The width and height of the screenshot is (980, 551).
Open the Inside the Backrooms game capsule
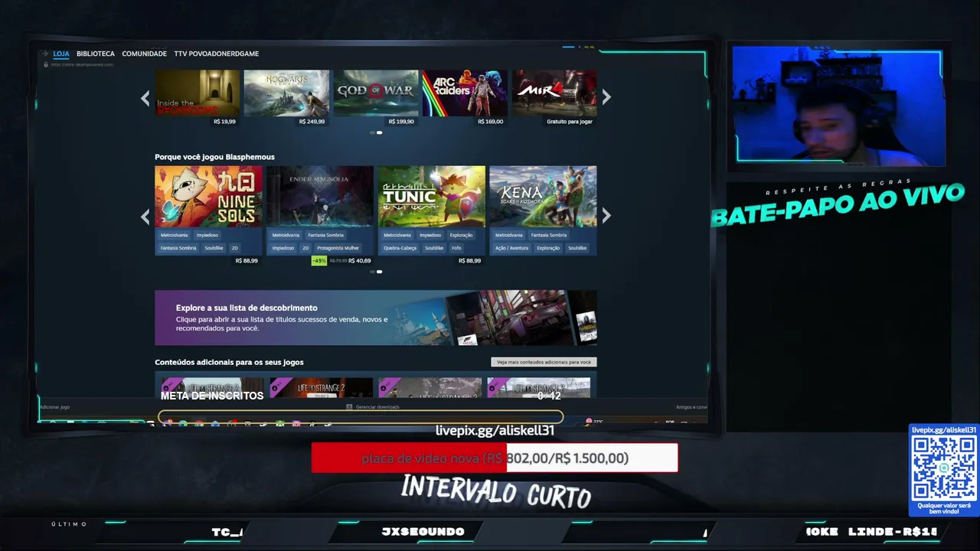point(197,93)
